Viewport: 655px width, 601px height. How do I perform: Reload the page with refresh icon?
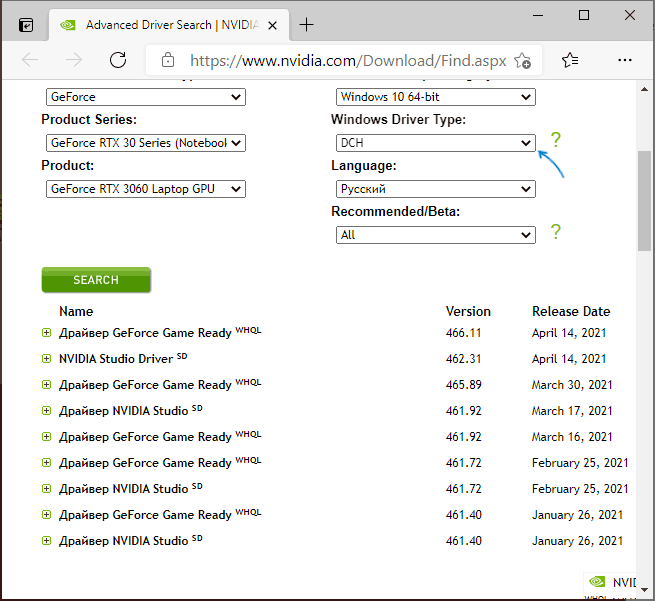point(118,60)
